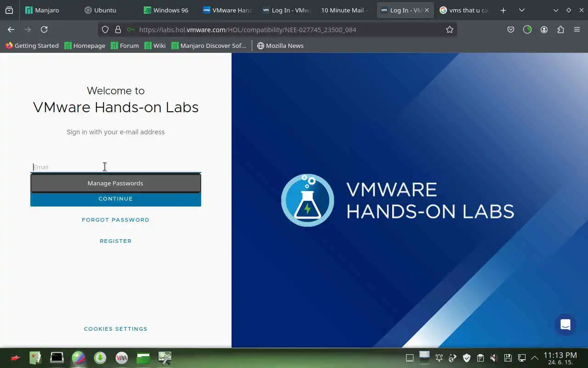Viewport: 588px width, 368px height.
Task: Click the update shield icon in the system tray
Action: (467, 358)
